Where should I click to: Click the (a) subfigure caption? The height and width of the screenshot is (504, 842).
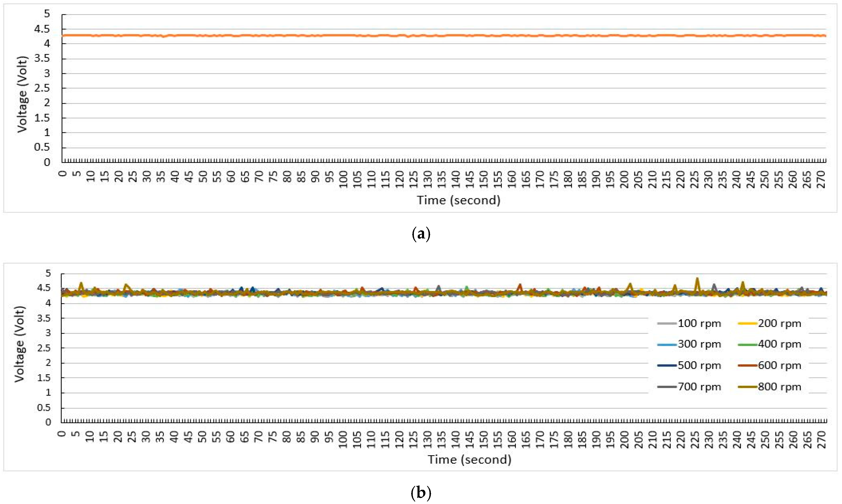click(421, 234)
